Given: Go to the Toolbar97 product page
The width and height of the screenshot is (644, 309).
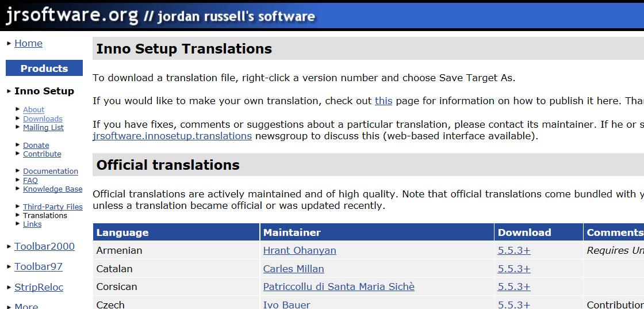Looking at the screenshot, I should [x=39, y=266].
